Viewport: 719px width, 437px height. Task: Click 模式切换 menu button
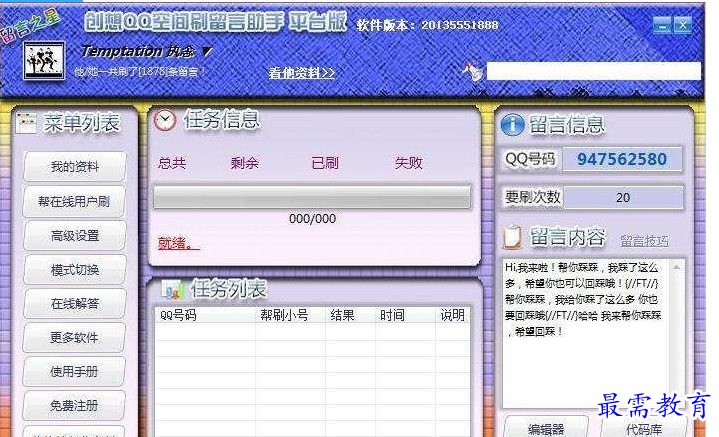(74, 270)
